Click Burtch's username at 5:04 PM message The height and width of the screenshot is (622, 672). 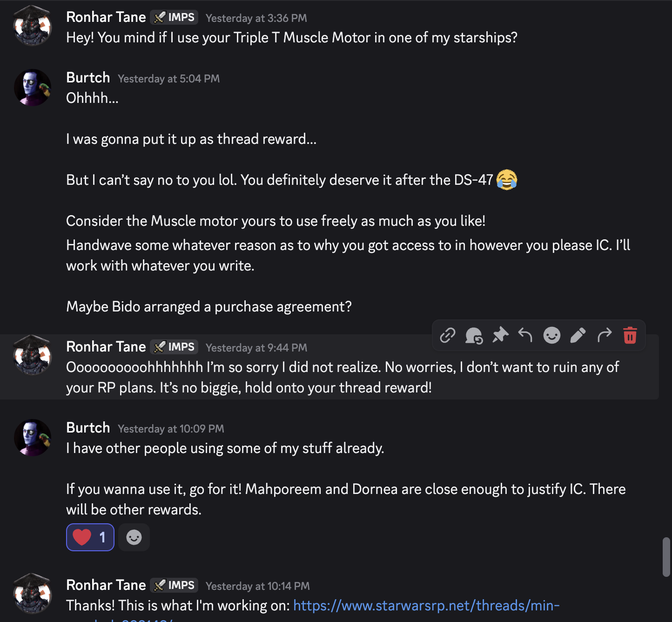point(88,78)
